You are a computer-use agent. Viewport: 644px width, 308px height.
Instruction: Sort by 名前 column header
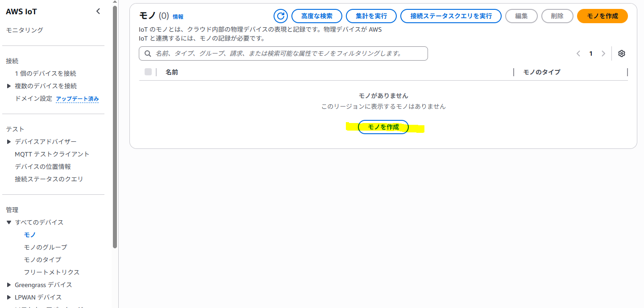[172, 72]
